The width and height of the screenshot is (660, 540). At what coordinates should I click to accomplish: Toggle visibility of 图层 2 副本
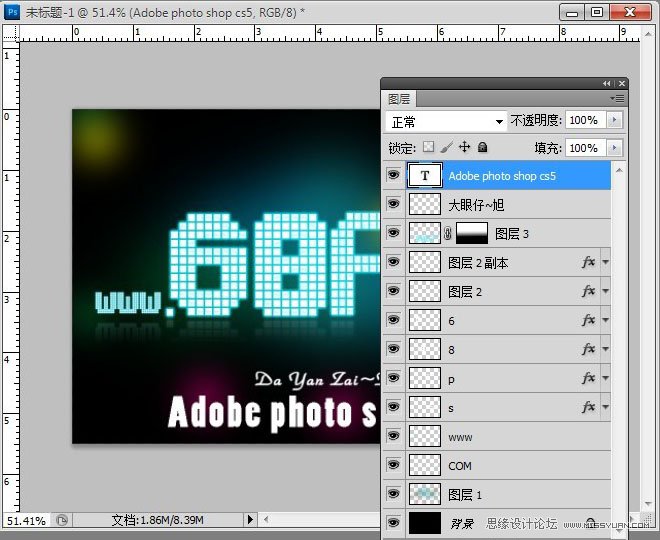(x=394, y=262)
